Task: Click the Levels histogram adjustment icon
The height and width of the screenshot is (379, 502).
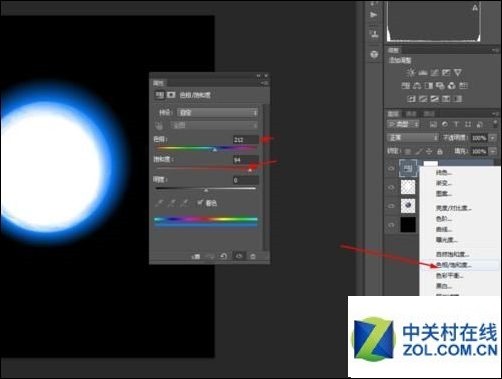Action: tap(423, 72)
